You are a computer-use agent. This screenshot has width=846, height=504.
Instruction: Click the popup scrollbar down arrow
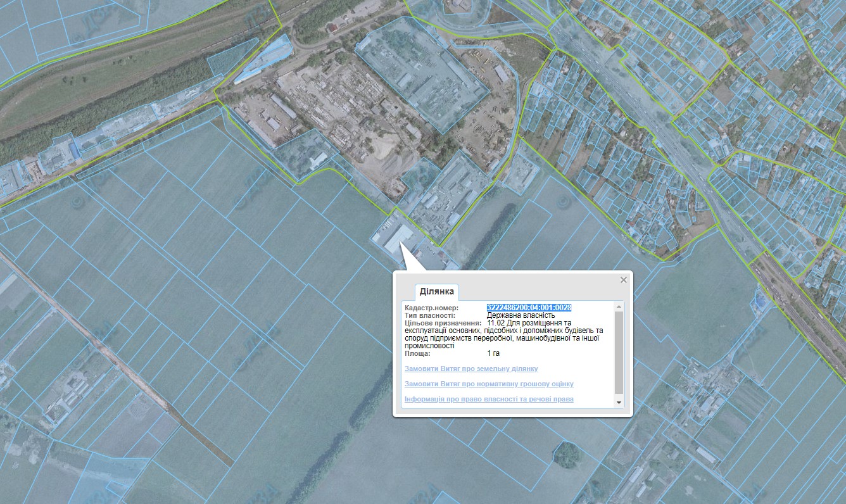coord(619,403)
